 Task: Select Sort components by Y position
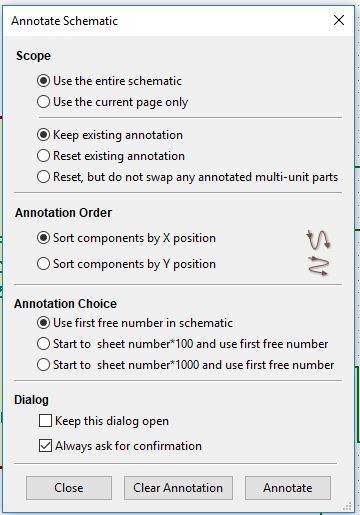[126, 264]
